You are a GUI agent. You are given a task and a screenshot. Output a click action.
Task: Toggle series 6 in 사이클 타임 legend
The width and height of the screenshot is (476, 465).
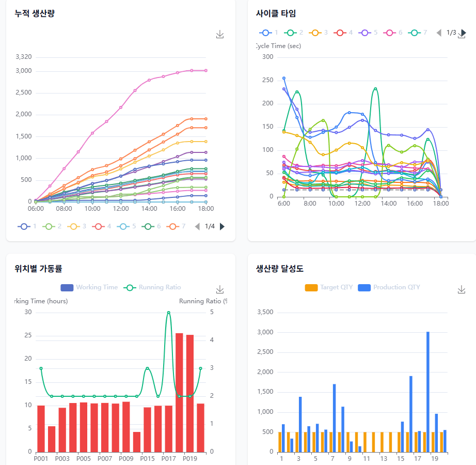point(393,33)
